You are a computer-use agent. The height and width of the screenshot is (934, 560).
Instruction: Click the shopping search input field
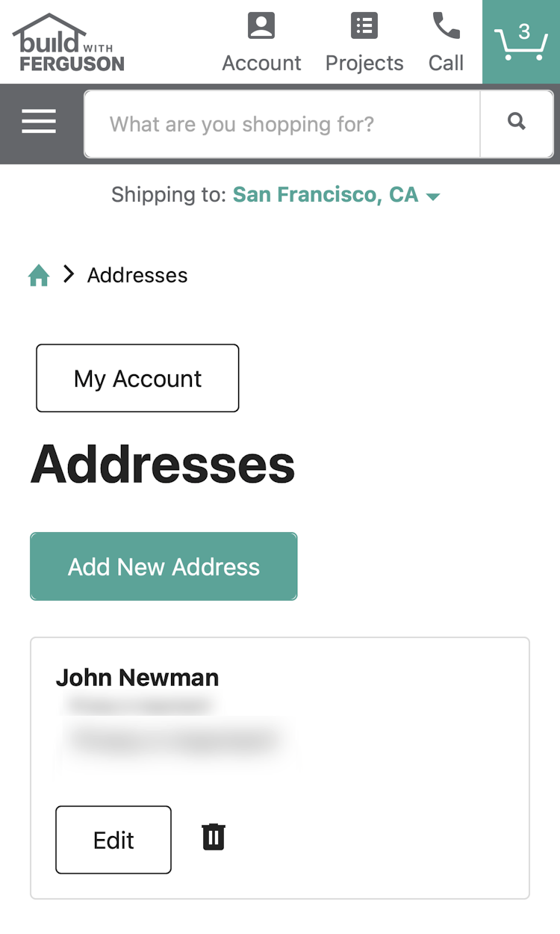[x=282, y=123]
